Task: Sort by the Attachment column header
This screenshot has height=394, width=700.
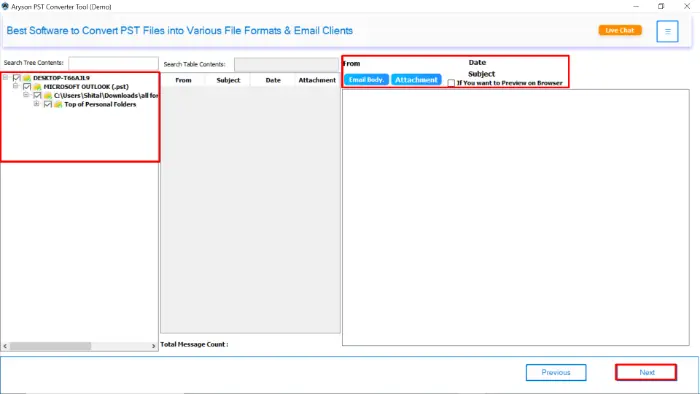Action: click(317, 80)
